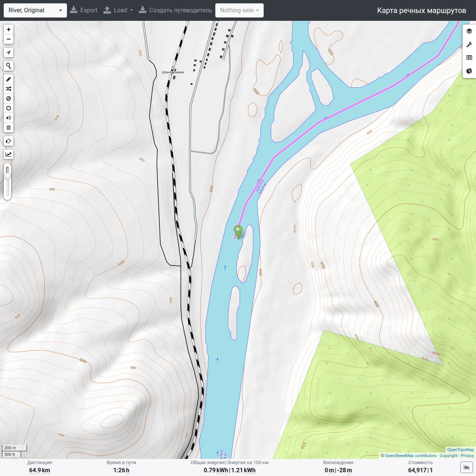Toggle the elevation chart button at bottom right
476x476 pixels.
tap(467, 467)
